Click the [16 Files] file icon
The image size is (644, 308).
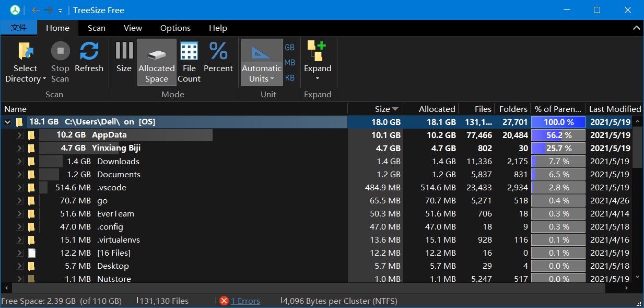[31, 253]
